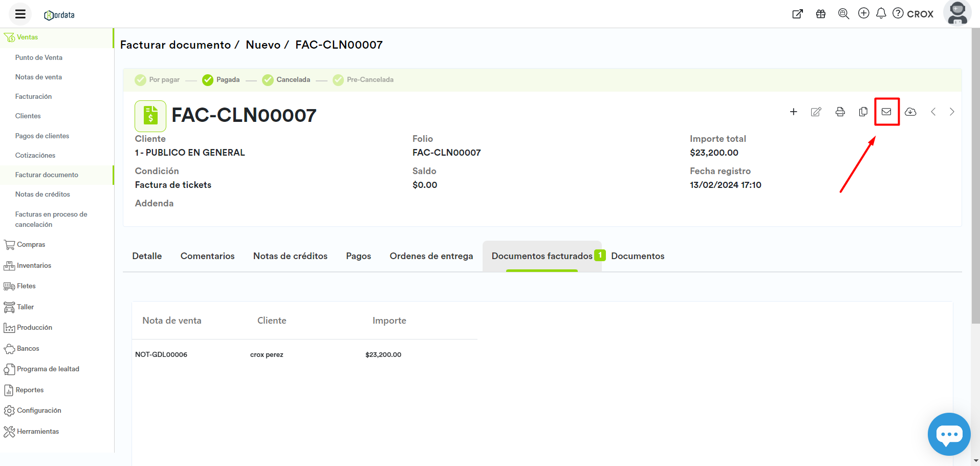
Task: Download invoice via cloud icon
Action: [x=910, y=112]
